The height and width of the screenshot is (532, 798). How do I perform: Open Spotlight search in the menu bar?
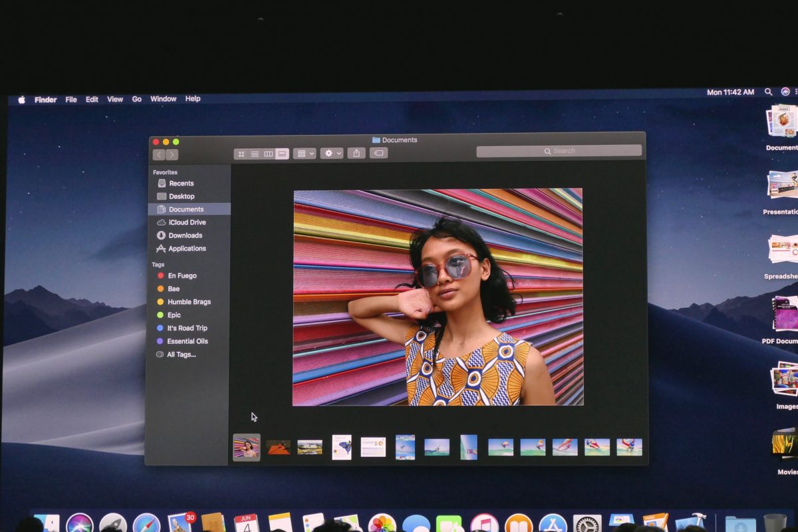click(769, 92)
